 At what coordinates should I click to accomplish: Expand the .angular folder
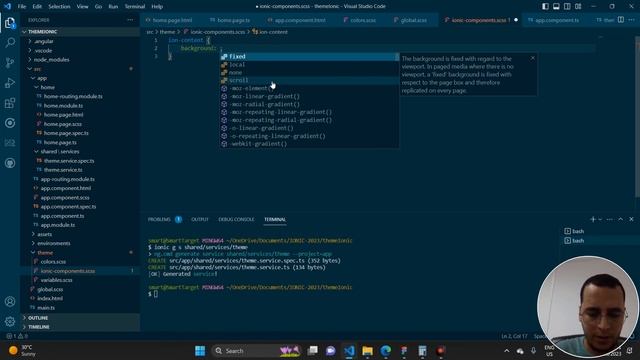pyautogui.click(x=44, y=41)
